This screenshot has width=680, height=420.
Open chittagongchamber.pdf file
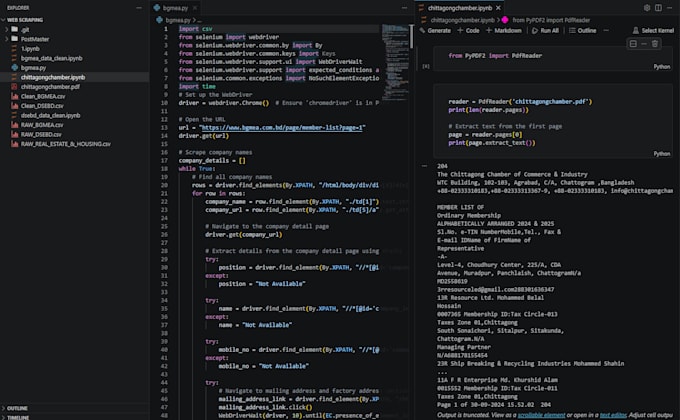50,87
